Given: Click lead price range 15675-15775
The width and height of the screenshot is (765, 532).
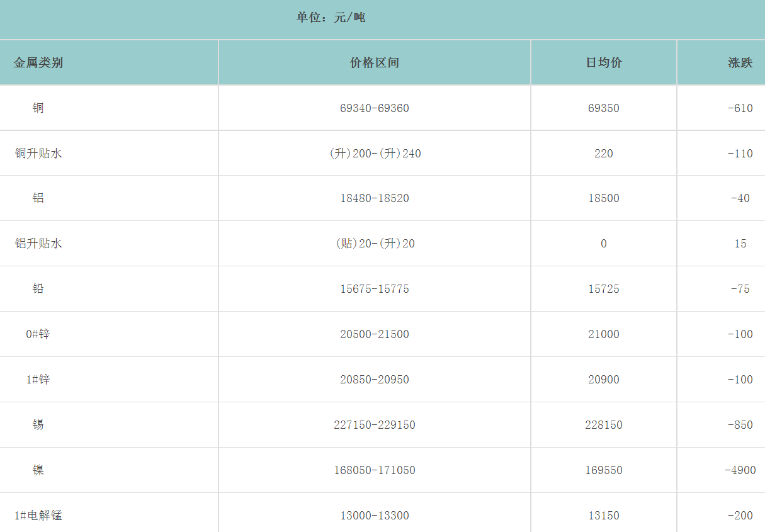Looking at the screenshot, I should click(x=375, y=289).
